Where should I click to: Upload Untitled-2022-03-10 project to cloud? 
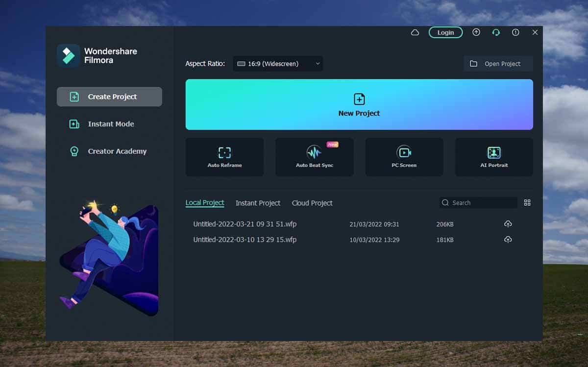click(508, 240)
